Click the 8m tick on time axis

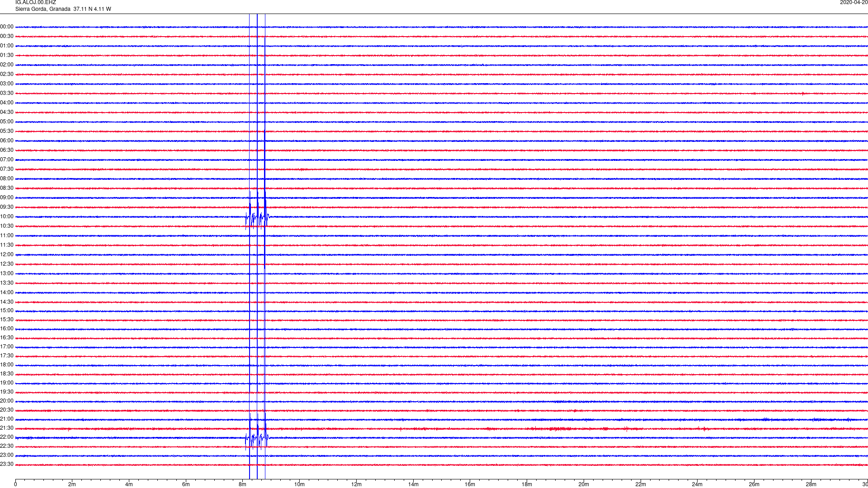click(243, 484)
